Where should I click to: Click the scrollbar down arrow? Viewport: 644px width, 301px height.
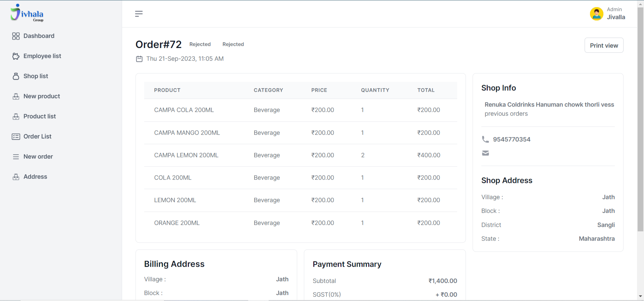pos(640,296)
